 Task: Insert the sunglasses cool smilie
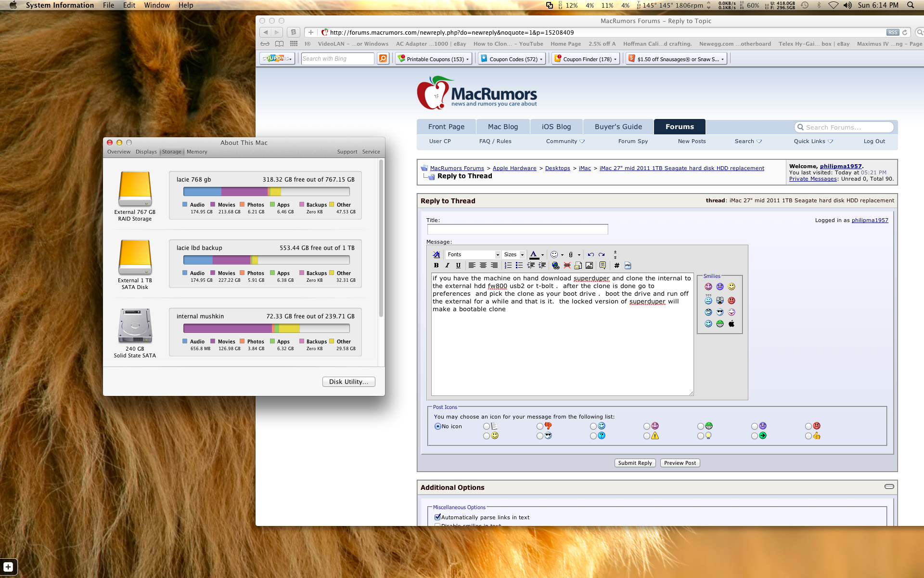point(720,312)
